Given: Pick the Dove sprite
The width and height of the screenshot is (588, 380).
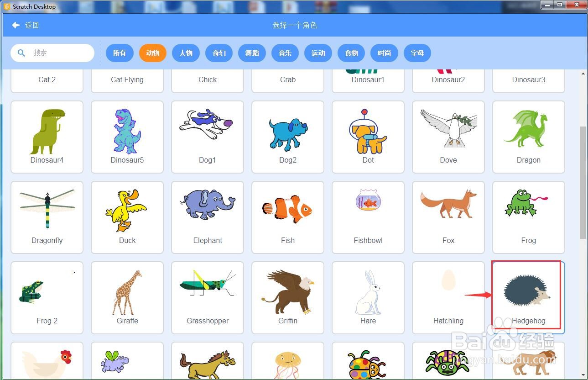Looking at the screenshot, I should (x=448, y=137).
